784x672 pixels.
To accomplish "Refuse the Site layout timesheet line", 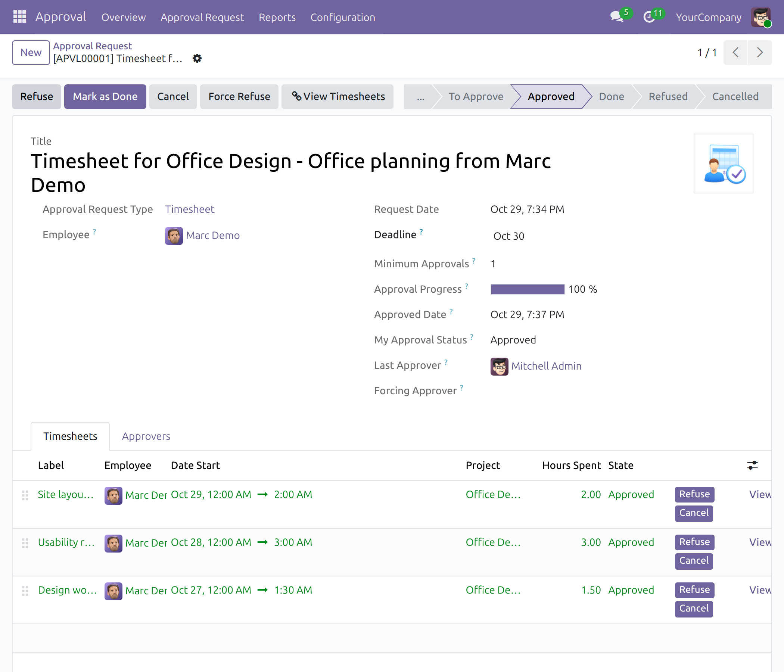I will 694,494.
